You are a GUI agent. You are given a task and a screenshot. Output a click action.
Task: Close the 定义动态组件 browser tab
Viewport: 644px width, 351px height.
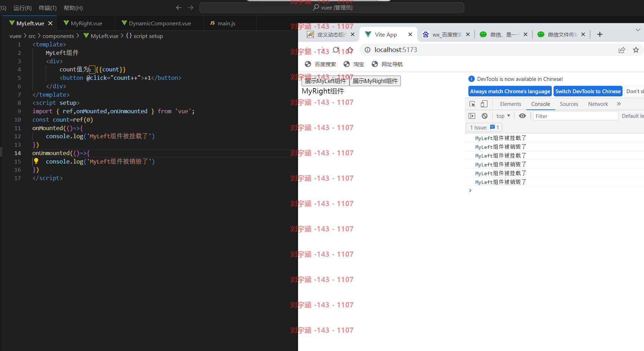tap(352, 34)
